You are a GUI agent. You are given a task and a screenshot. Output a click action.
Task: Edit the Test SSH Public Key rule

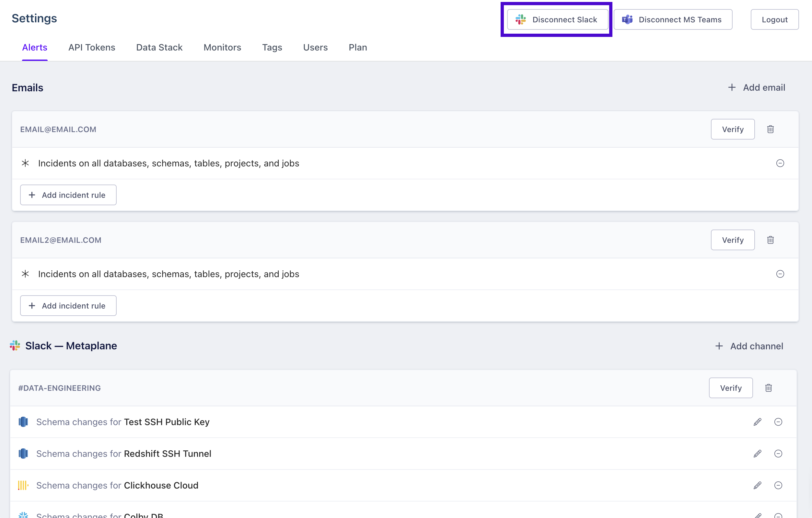pyautogui.click(x=757, y=422)
